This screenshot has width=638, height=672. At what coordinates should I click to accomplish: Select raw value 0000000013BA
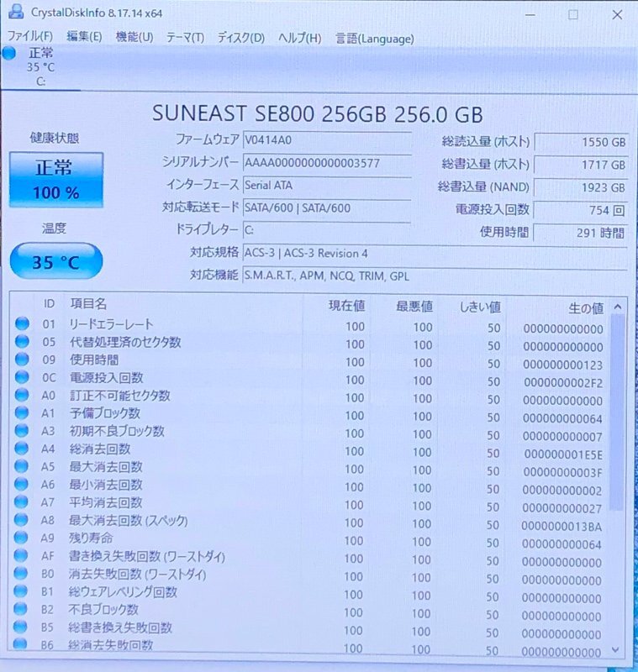pyautogui.click(x=562, y=527)
